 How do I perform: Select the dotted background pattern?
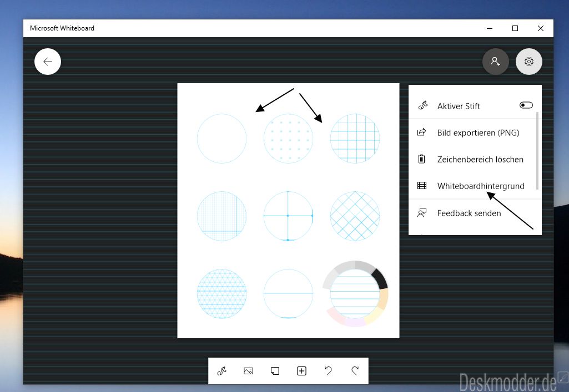pyautogui.click(x=288, y=139)
